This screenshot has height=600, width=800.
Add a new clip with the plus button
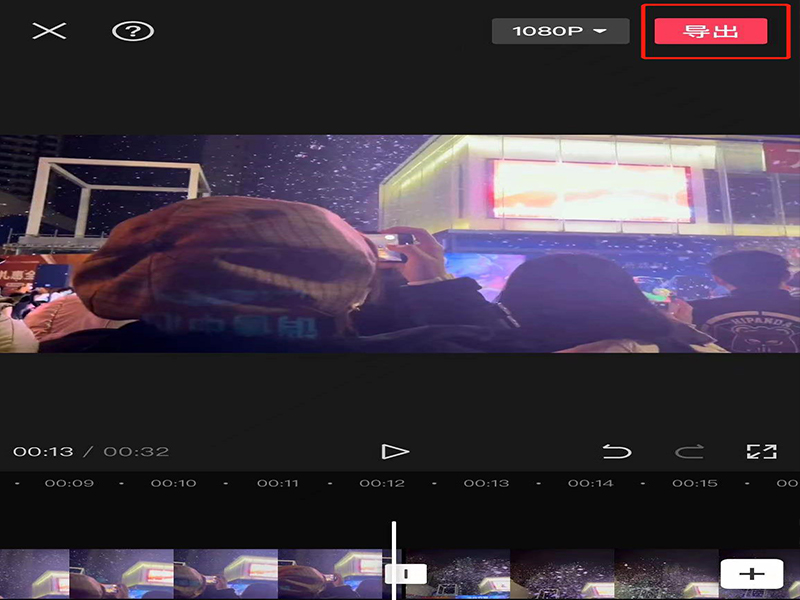[x=751, y=574]
